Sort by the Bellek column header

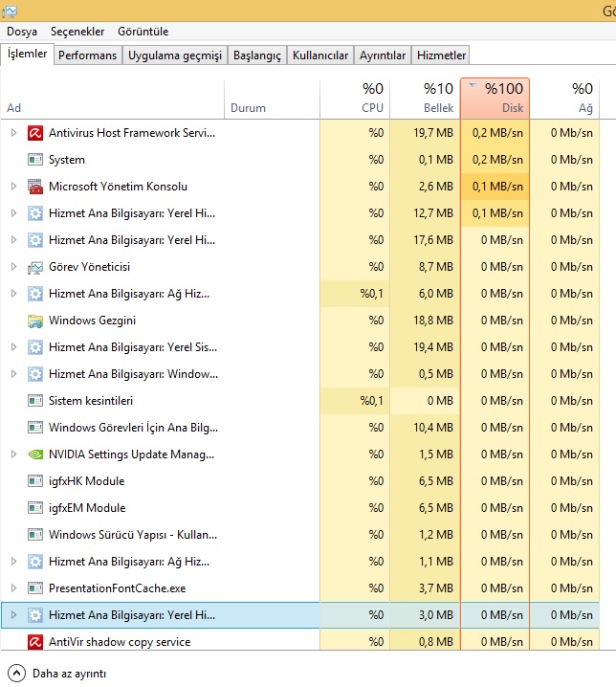pyautogui.click(x=425, y=99)
